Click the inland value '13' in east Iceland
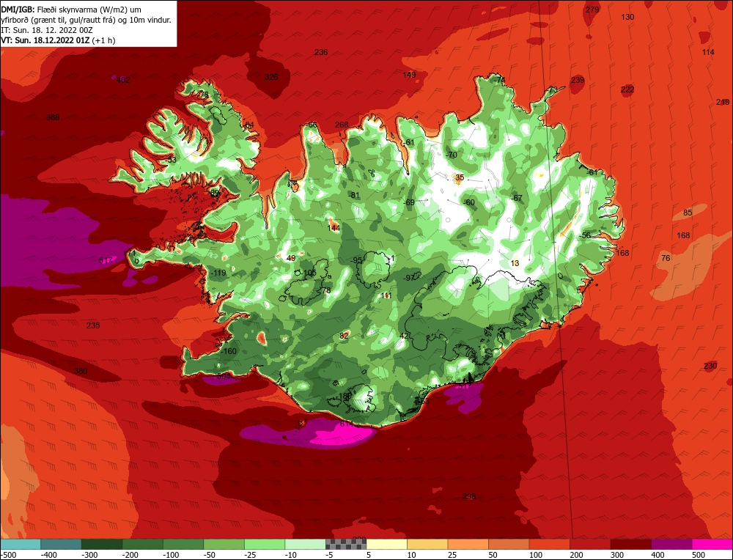The height and width of the screenshot is (560, 733). 515,263
